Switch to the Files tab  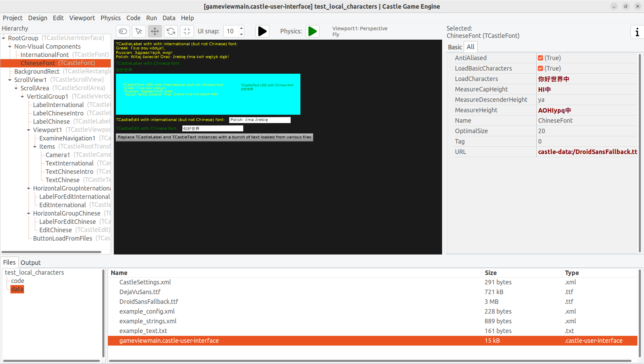(x=9, y=262)
